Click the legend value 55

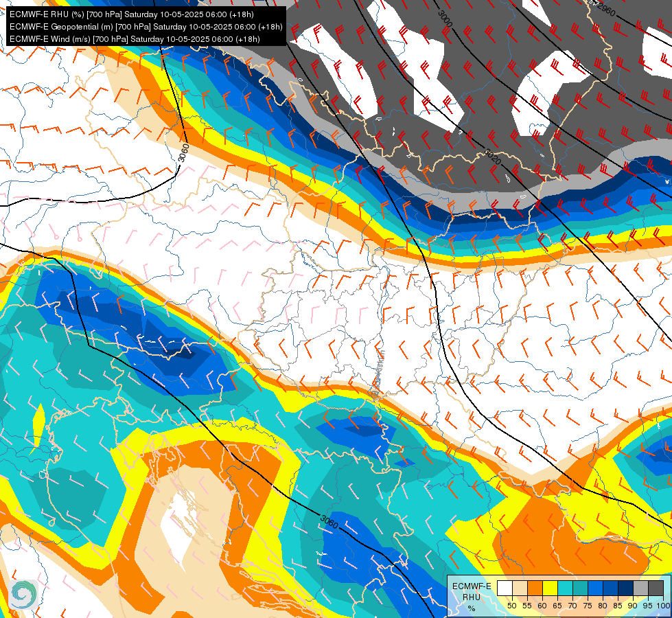tap(527, 606)
